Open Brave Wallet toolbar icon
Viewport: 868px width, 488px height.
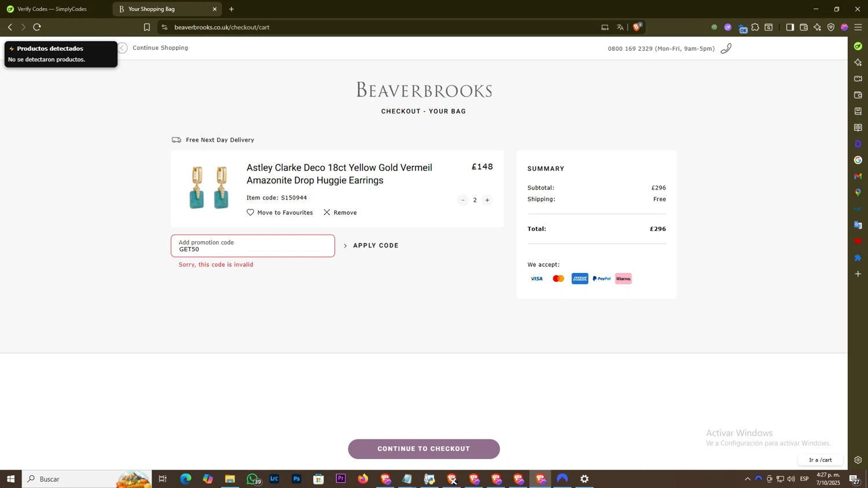pyautogui.click(x=804, y=27)
